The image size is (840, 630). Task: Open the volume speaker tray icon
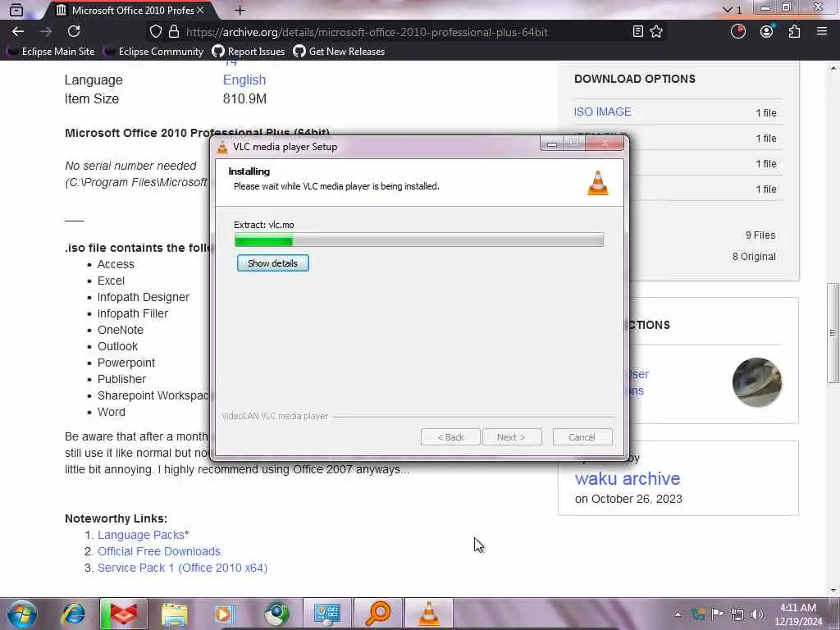point(757,614)
